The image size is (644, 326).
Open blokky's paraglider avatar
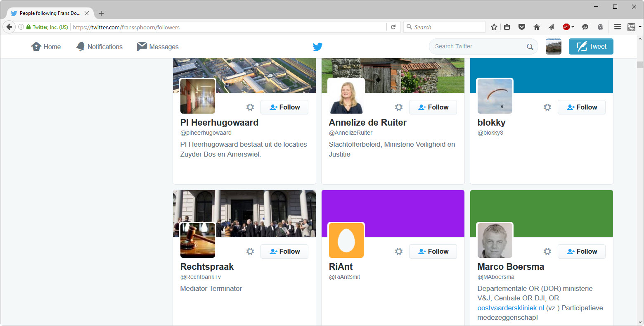coord(495,96)
